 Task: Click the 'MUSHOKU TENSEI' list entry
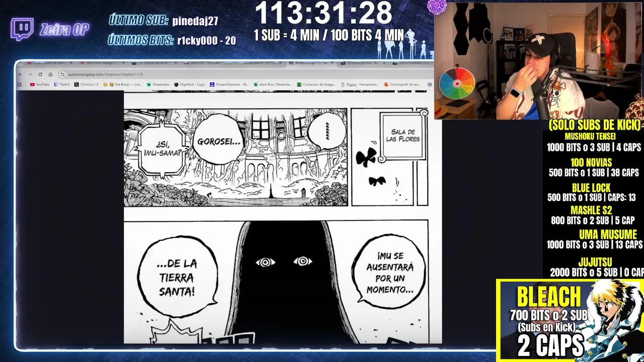coord(590,136)
